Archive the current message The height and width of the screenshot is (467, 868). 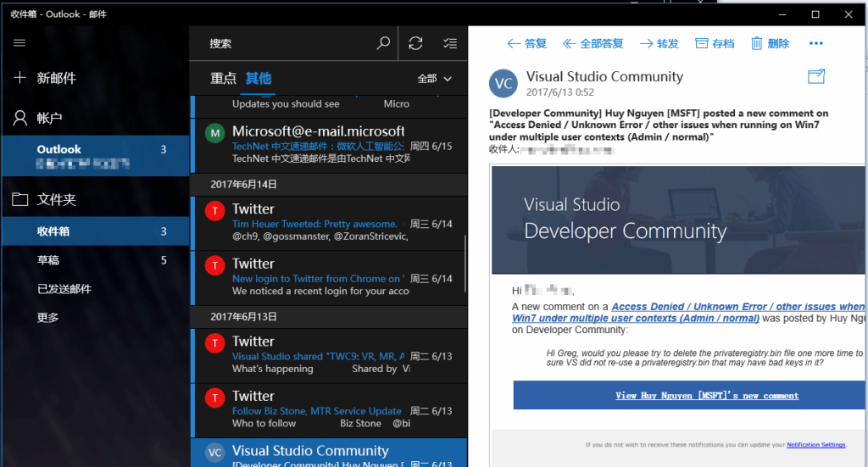(x=715, y=43)
